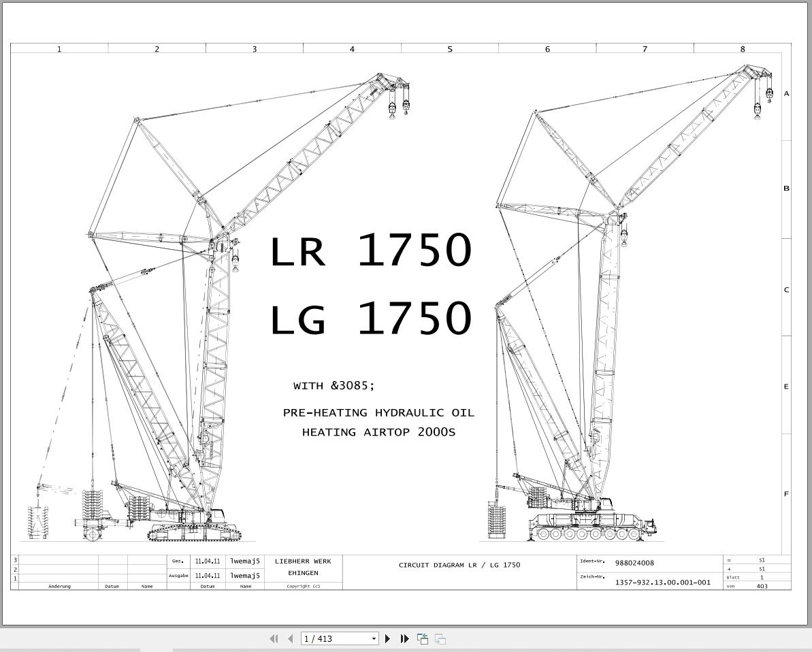This screenshot has height=652, width=812.
Task: Click column header '4' on drawing border
Action: (x=352, y=49)
